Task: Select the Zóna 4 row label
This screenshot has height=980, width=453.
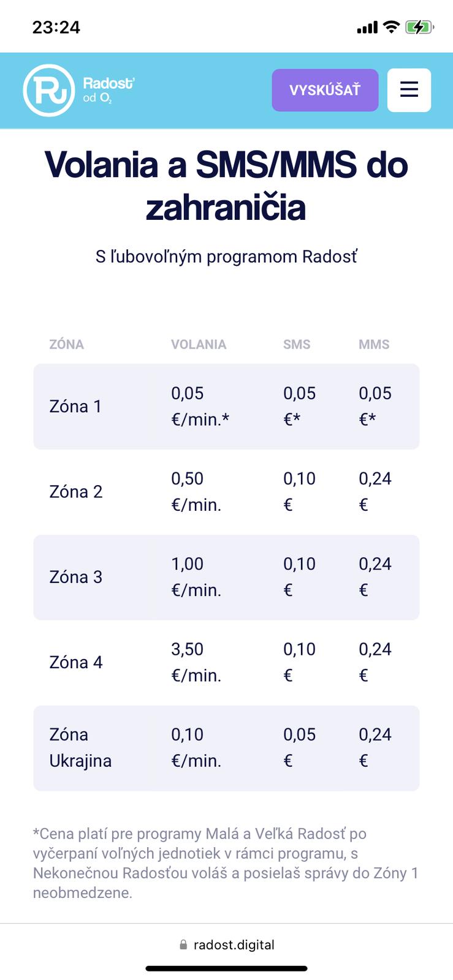Action: [75, 662]
